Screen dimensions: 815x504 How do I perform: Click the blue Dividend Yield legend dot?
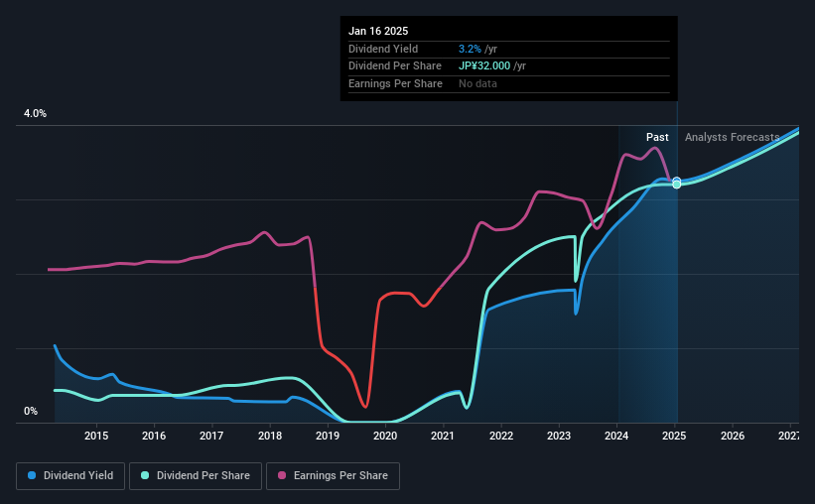pos(32,475)
